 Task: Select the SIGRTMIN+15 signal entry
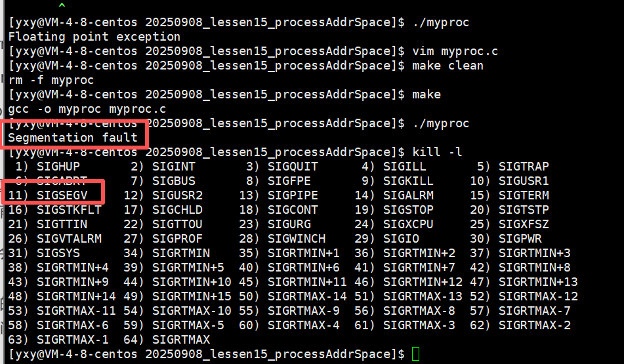[177, 296]
